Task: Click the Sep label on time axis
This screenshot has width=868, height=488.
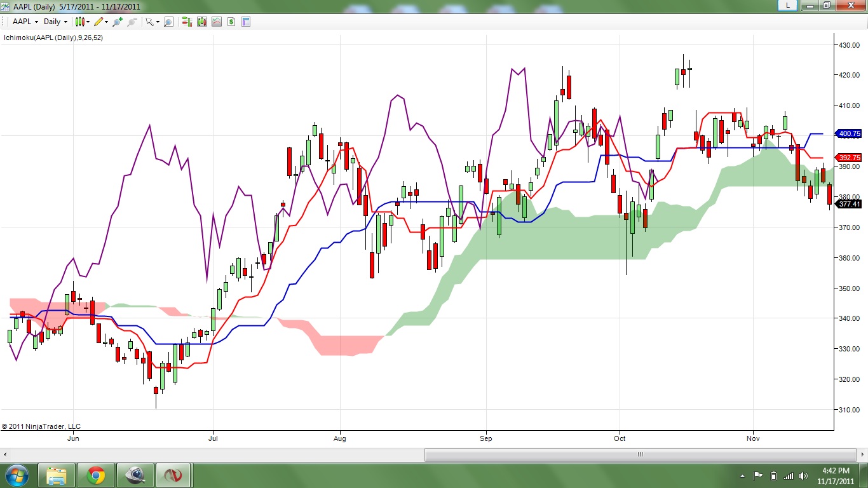Action: click(486, 438)
